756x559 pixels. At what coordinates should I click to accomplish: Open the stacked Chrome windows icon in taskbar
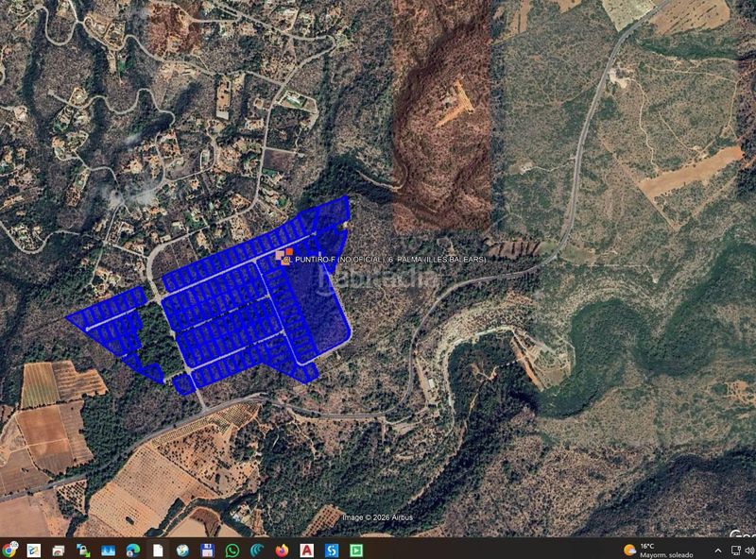tap(59, 550)
